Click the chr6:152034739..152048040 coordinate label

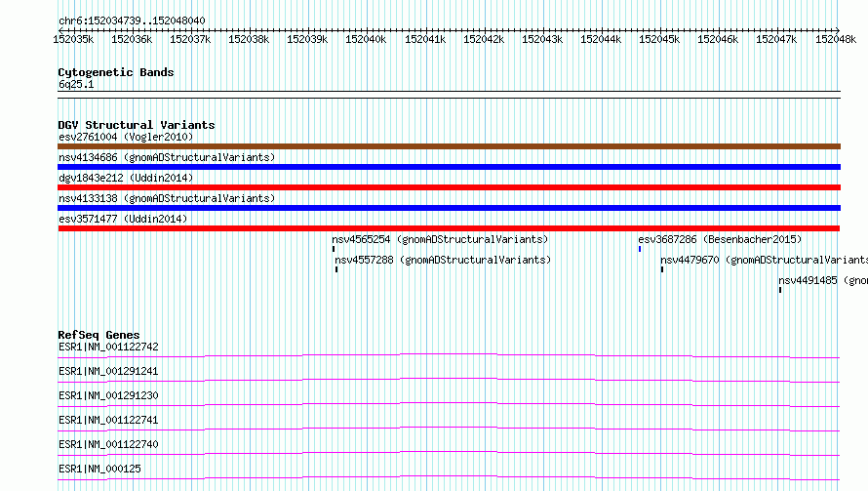[x=132, y=20]
